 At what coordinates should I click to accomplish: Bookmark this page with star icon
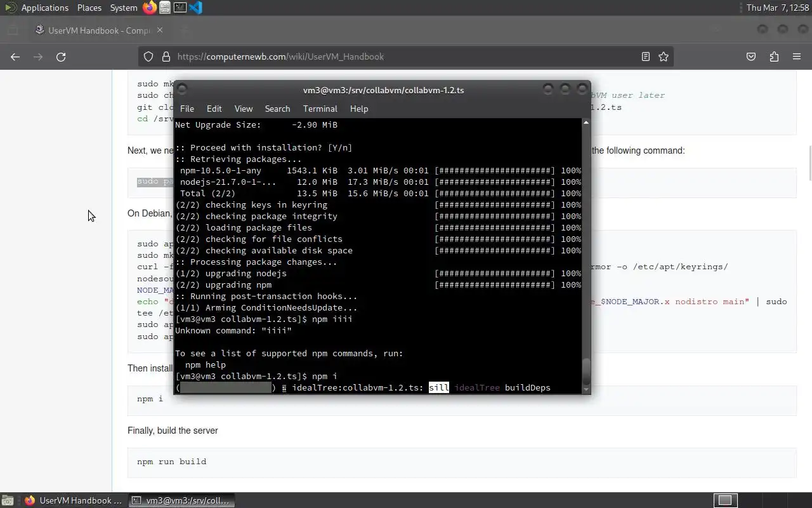click(x=664, y=57)
